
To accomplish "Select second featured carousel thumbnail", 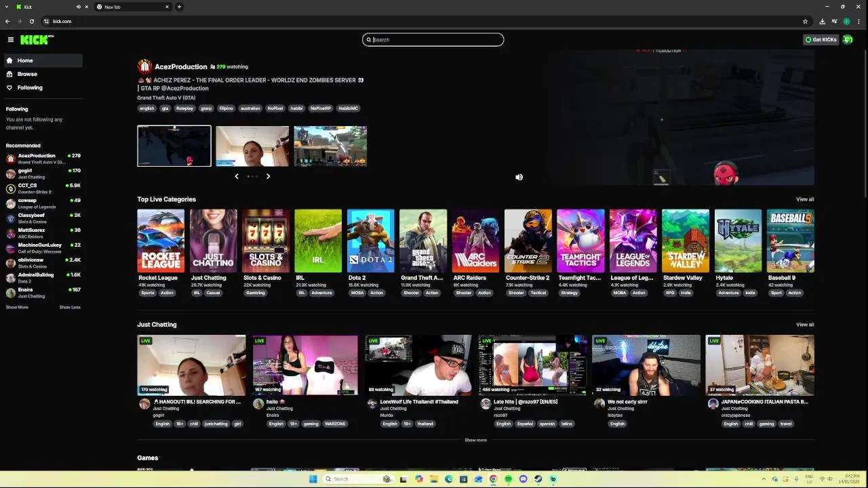I will (252, 146).
